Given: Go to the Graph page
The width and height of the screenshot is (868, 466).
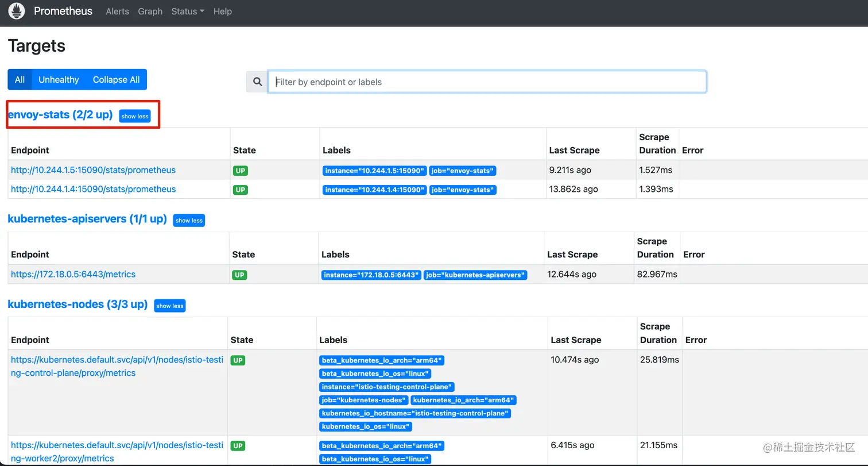Looking at the screenshot, I should pyautogui.click(x=150, y=11).
